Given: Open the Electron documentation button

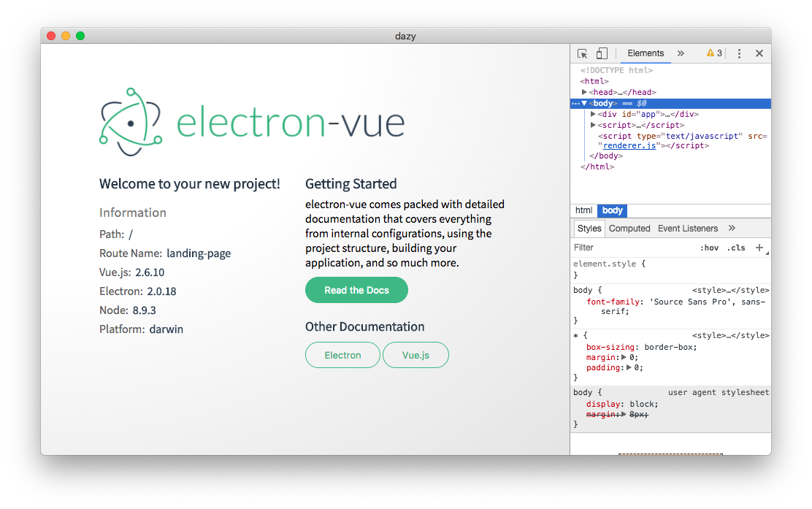Looking at the screenshot, I should pos(342,355).
